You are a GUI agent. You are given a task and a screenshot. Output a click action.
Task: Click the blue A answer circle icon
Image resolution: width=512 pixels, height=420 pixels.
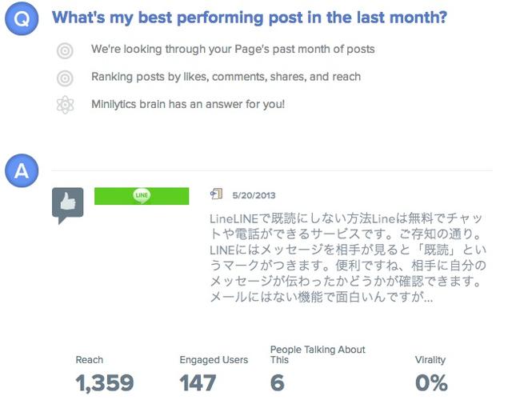point(22,170)
